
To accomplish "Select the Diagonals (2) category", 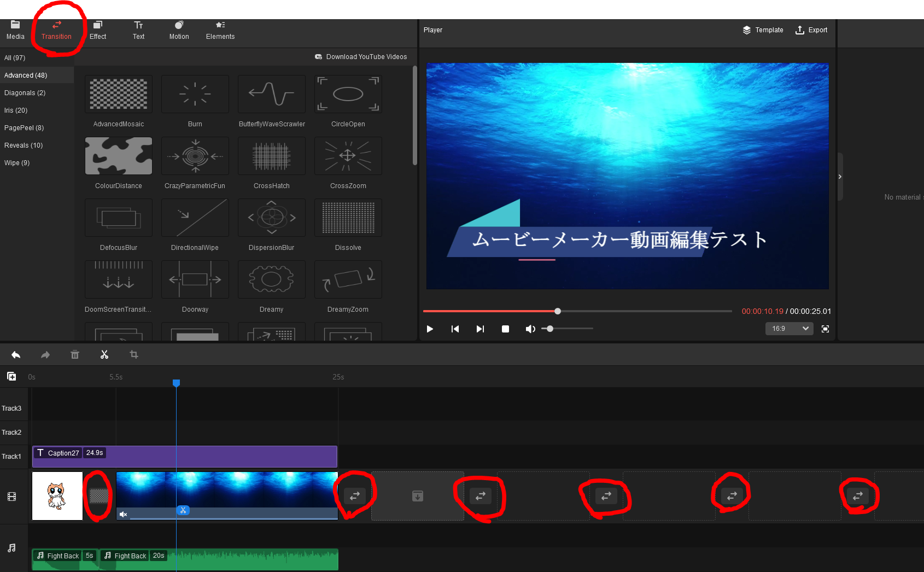I will [25, 92].
